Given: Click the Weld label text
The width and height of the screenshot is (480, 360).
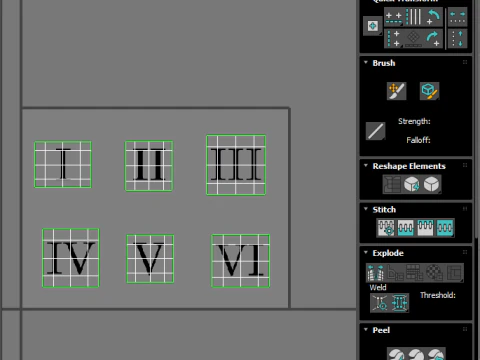Looking at the screenshot, I should [x=378, y=287].
